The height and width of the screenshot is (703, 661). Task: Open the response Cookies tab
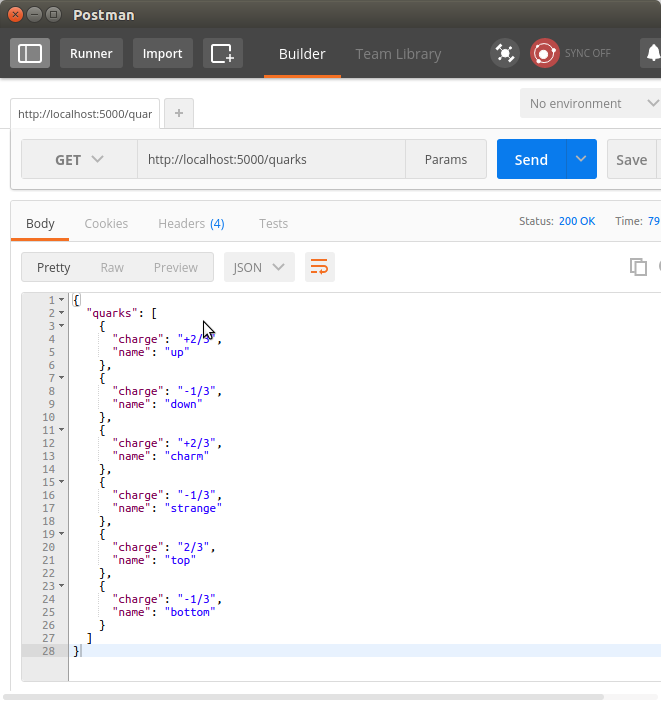106,223
